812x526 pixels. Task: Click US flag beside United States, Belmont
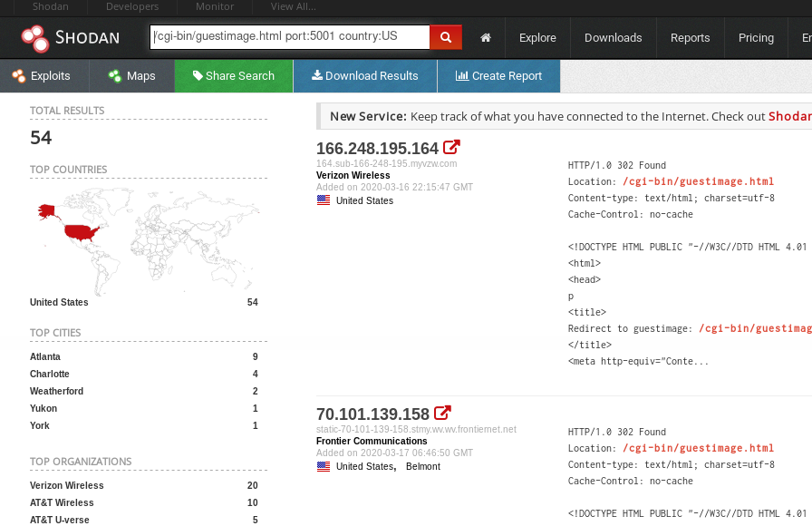(324, 466)
